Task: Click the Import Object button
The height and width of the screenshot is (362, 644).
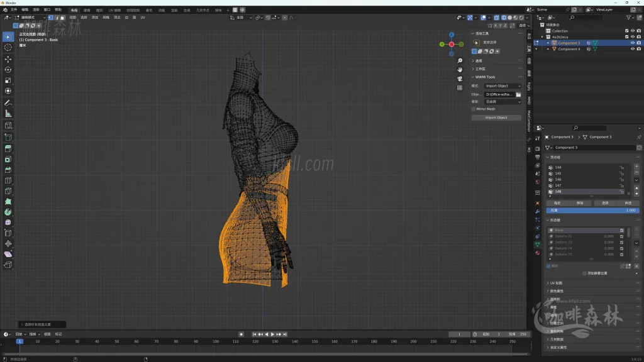Action: (x=496, y=118)
